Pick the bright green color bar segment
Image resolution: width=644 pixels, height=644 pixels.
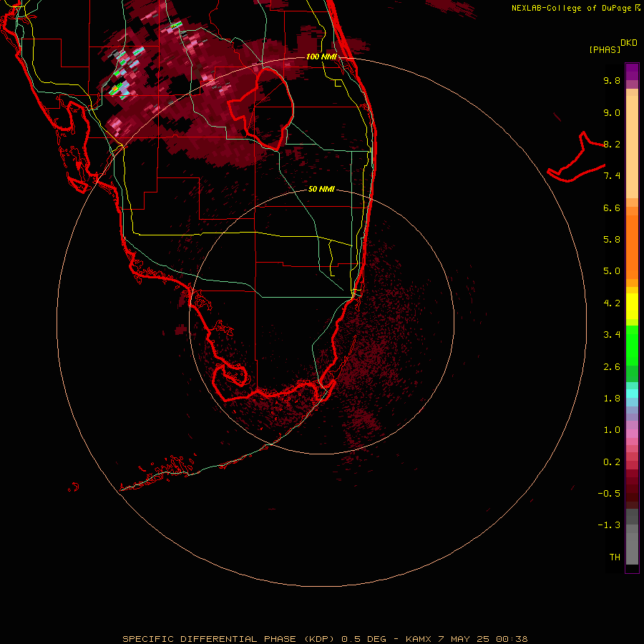click(x=632, y=346)
